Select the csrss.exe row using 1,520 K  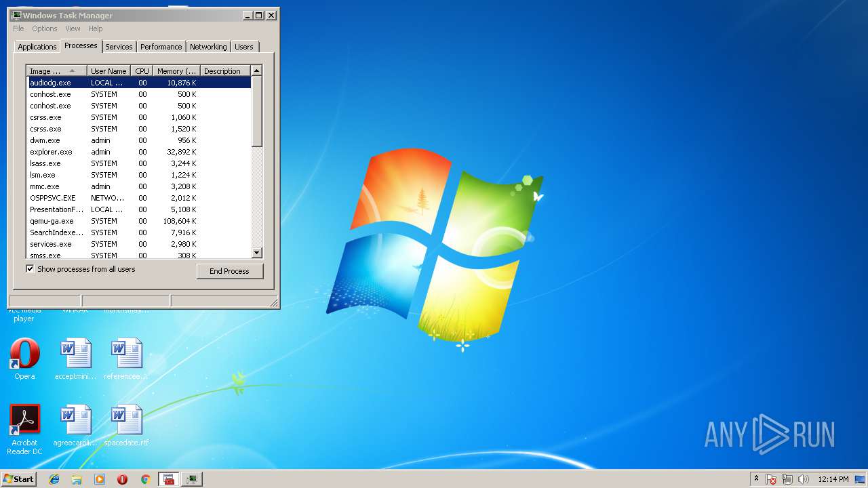click(x=139, y=129)
